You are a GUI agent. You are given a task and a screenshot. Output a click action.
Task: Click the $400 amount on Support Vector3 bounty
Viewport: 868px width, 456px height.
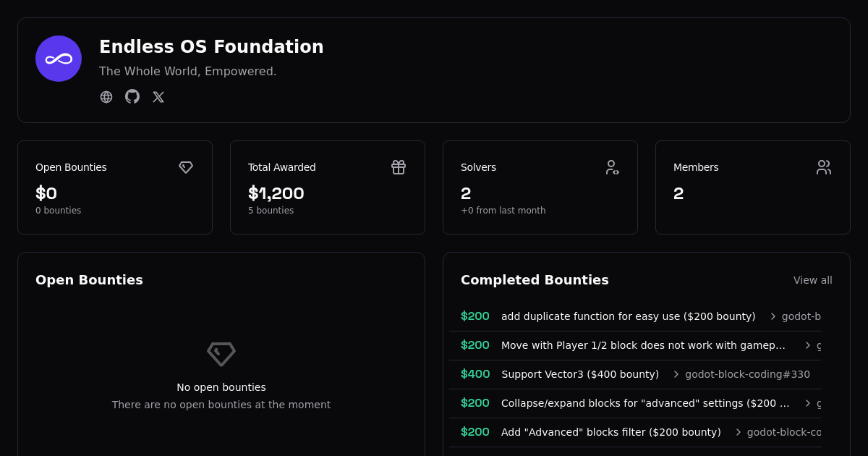(x=475, y=374)
